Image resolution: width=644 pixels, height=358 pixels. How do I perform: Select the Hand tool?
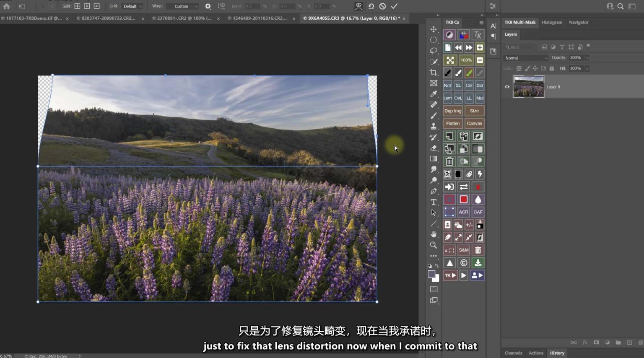434,234
